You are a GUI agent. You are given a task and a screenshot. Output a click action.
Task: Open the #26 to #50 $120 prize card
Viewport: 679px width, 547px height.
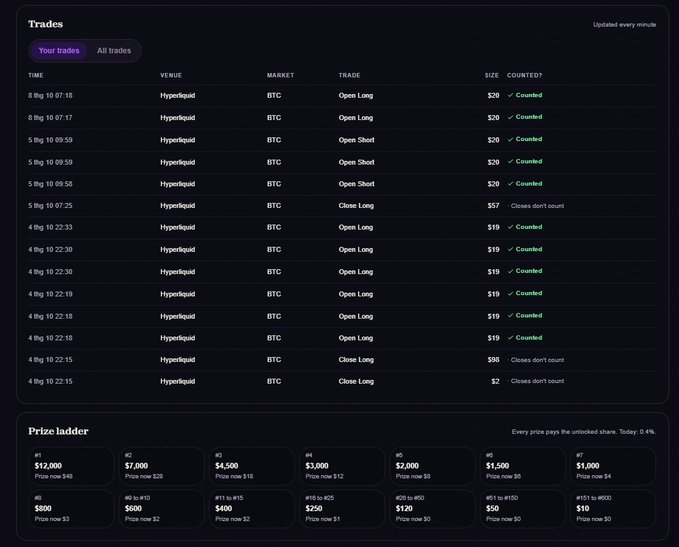coord(432,509)
